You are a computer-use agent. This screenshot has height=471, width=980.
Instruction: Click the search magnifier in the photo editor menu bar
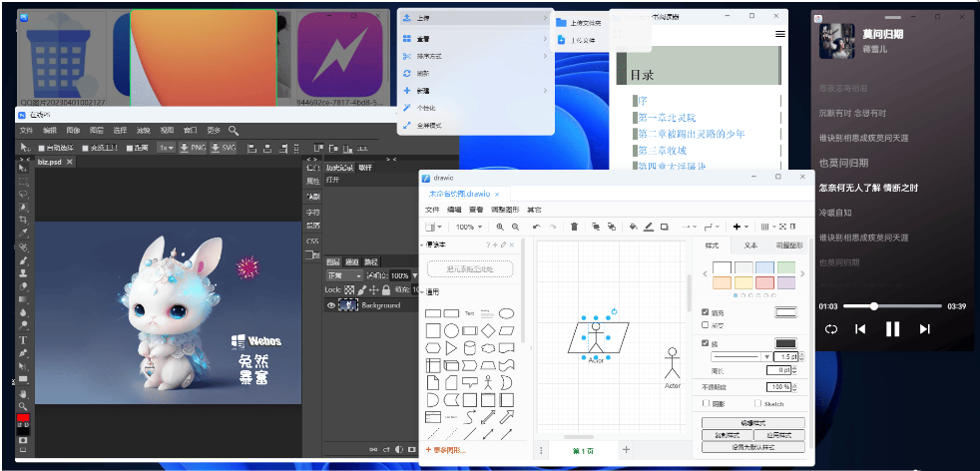(234, 131)
